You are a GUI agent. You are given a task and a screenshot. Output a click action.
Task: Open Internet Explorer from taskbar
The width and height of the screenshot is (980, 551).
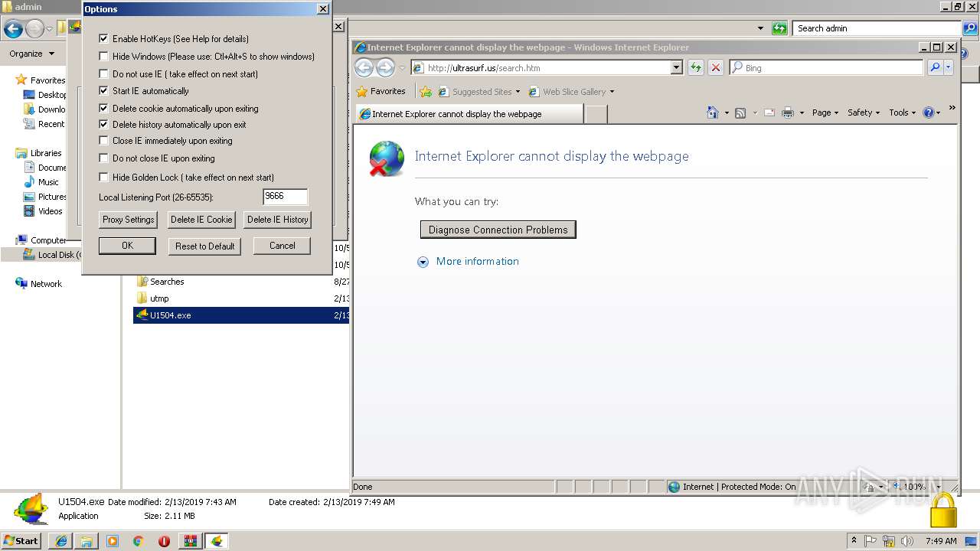click(61, 541)
